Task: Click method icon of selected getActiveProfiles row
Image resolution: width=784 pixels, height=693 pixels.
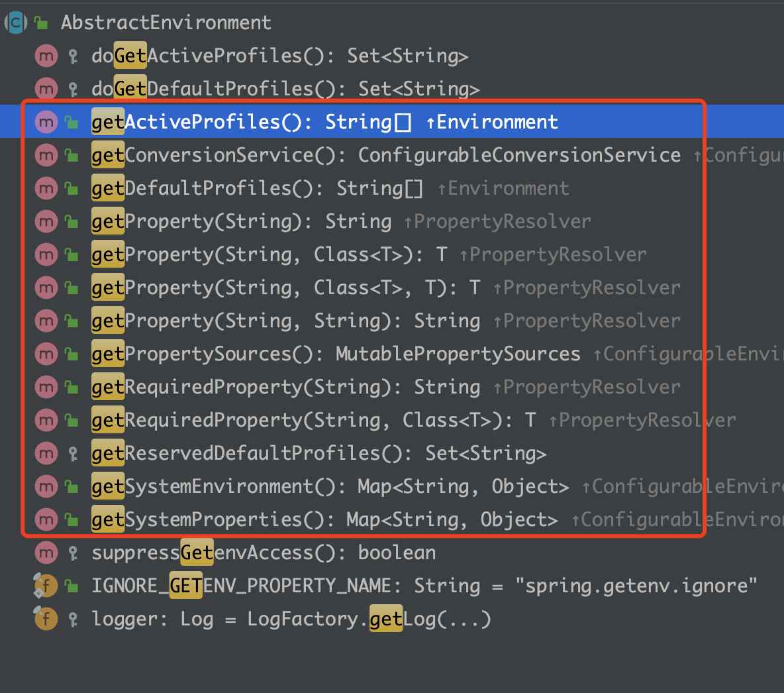Action: click(x=46, y=122)
